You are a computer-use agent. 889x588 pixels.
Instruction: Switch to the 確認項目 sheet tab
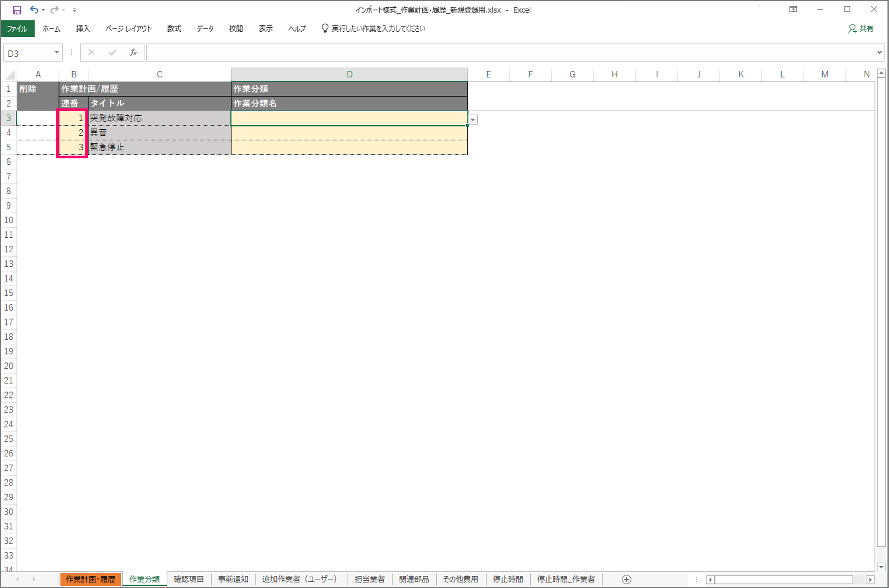189,579
